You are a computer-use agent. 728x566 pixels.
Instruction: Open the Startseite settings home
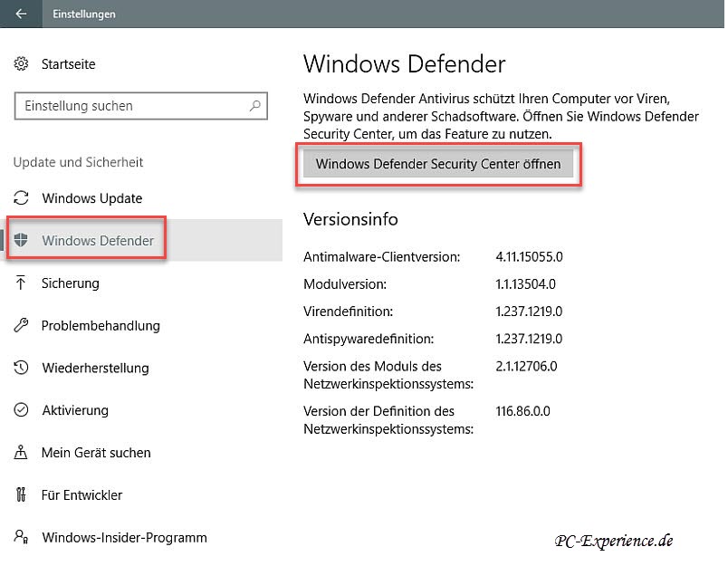(x=68, y=64)
